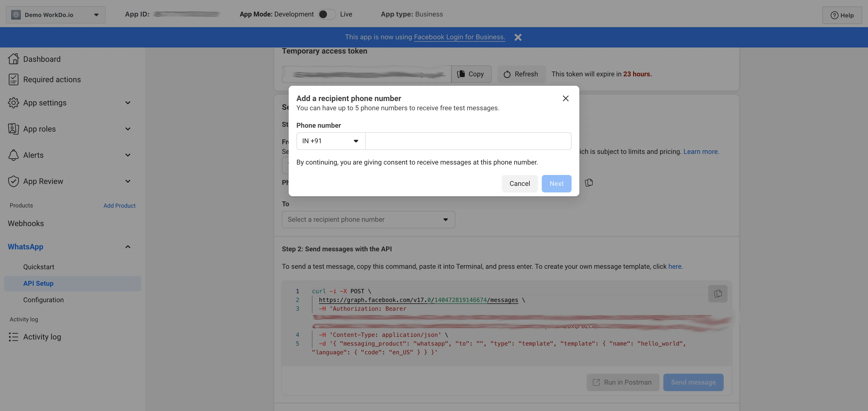The height and width of the screenshot is (411, 868).
Task: Focus the phone number input field
Action: point(468,141)
